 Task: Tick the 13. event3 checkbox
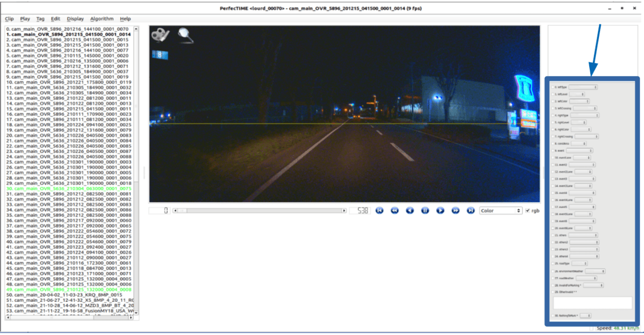click(553, 178)
